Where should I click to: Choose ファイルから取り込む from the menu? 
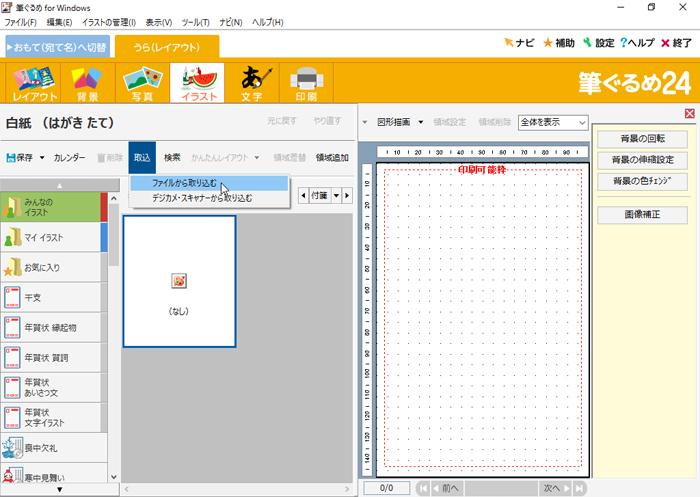coord(184,184)
